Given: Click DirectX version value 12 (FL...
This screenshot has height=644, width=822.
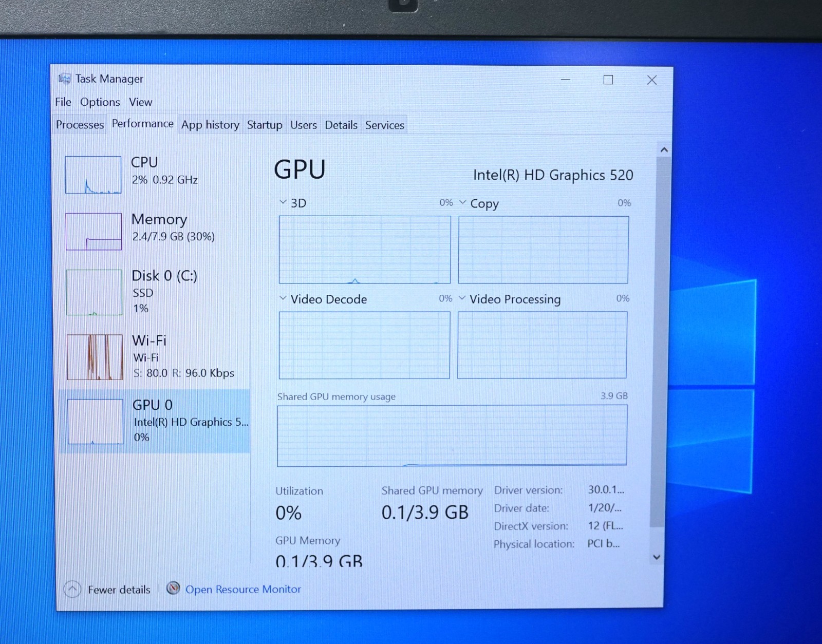Looking at the screenshot, I should point(605,525).
